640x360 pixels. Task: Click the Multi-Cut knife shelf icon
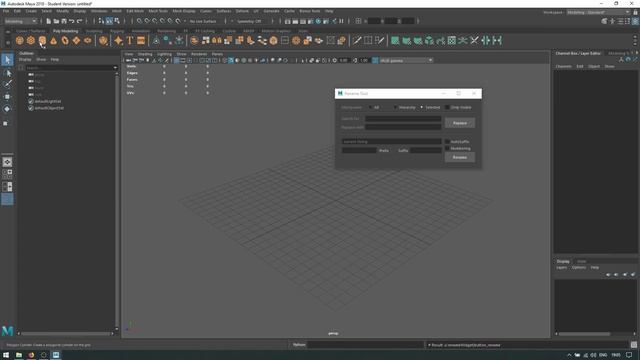(x=357, y=40)
